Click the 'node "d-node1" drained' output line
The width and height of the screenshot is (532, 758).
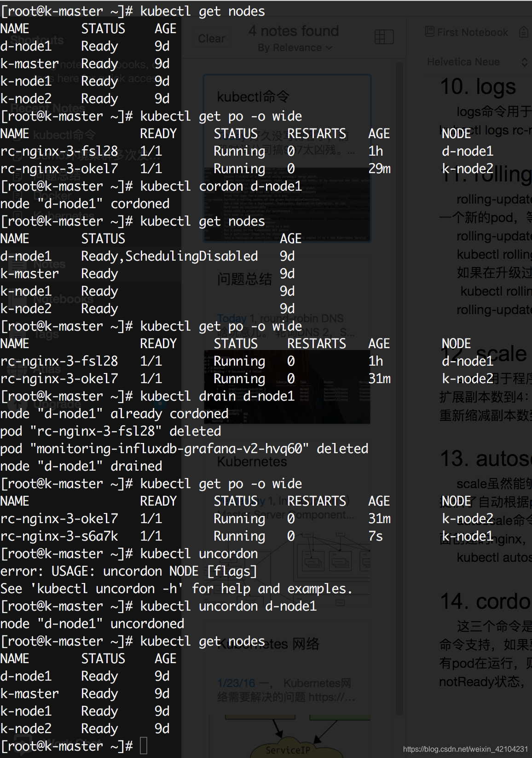tap(81, 466)
